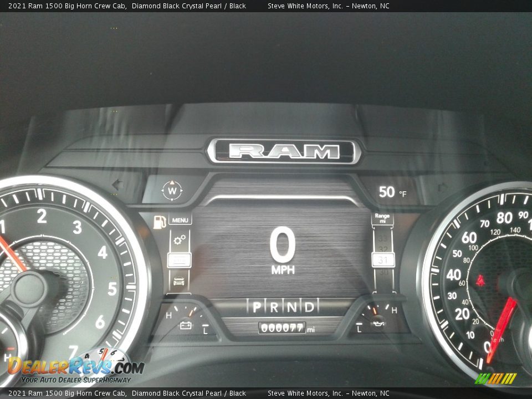Image resolution: width=532 pixels, height=399 pixels.
Task: Tap the compass W heading icon
Action: [x=172, y=191]
